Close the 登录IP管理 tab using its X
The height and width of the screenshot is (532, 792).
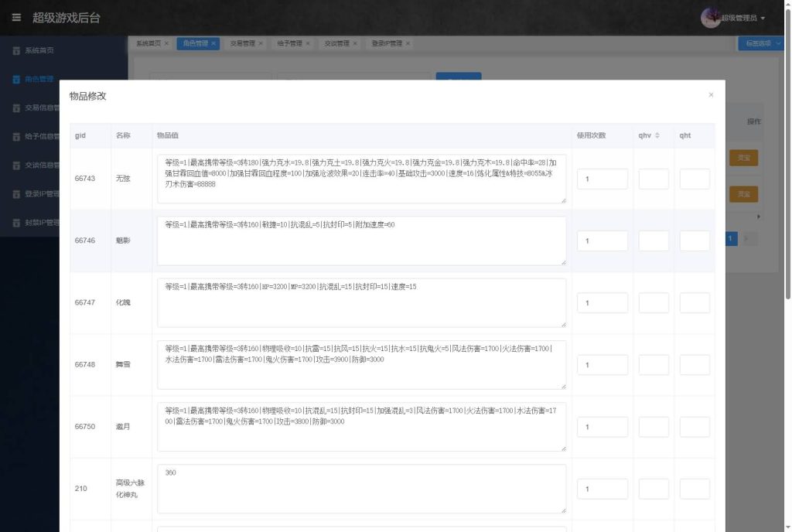click(x=408, y=44)
